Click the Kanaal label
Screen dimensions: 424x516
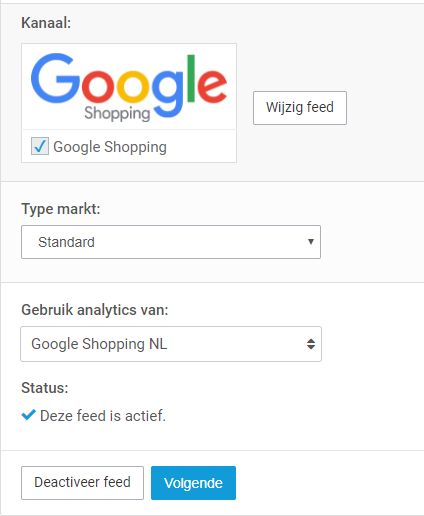pos(46,23)
